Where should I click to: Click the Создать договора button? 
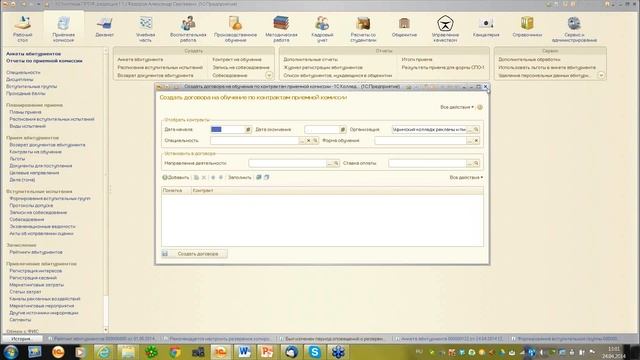pos(194,254)
